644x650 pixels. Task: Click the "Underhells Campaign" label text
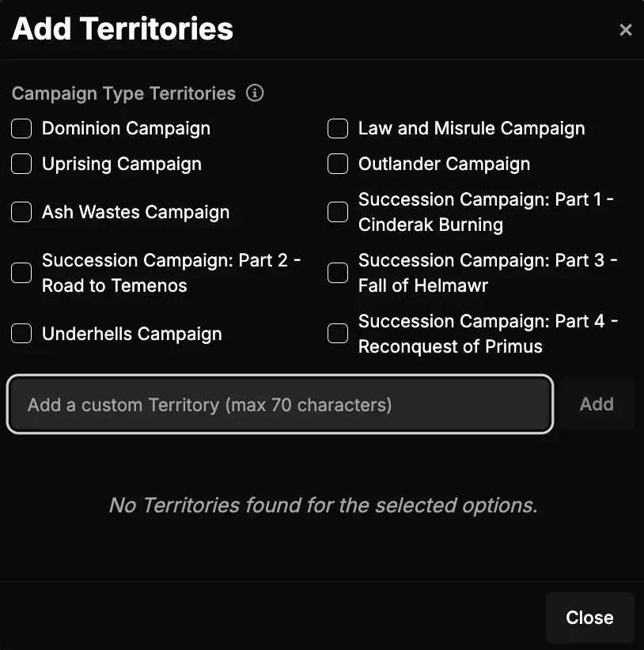(x=132, y=334)
